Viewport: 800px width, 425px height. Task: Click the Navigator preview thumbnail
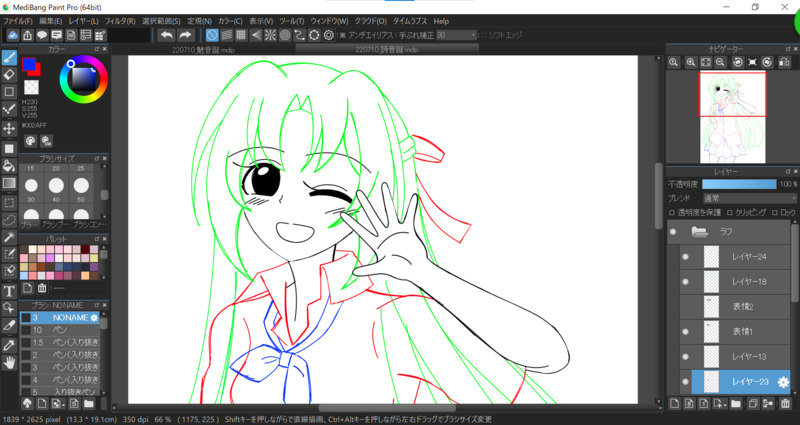click(x=733, y=118)
